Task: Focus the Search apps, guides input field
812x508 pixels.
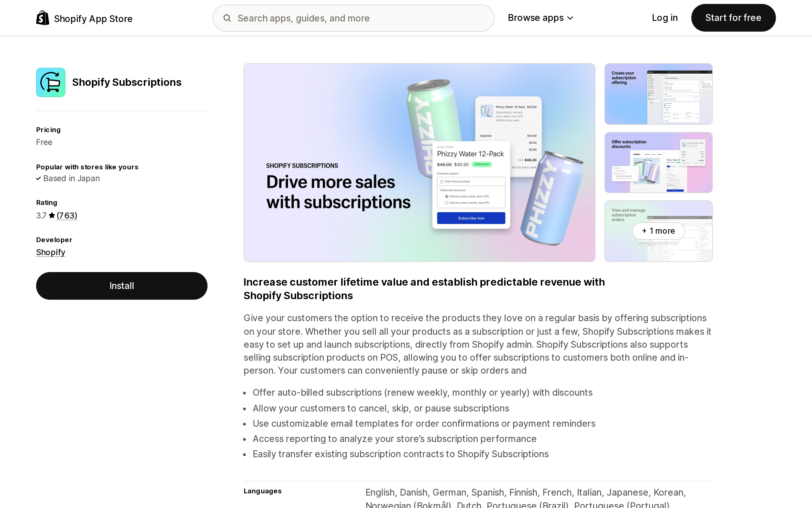Action: 353,18
